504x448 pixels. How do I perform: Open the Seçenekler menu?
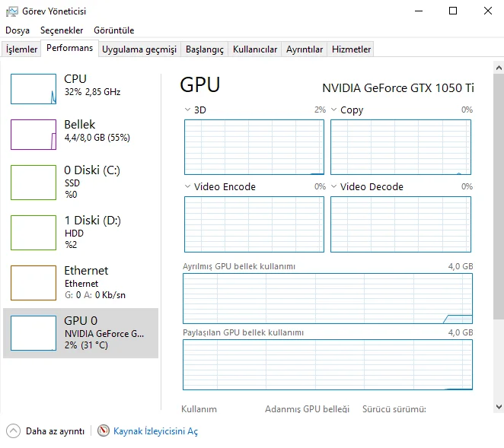62,30
